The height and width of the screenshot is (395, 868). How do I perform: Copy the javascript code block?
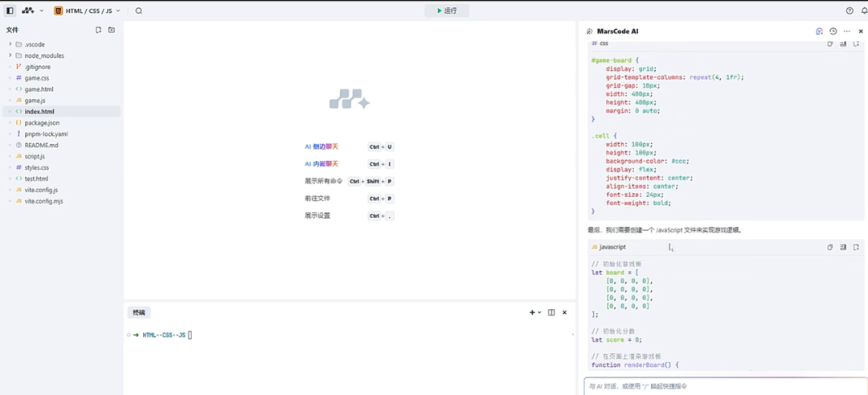(829, 247)
